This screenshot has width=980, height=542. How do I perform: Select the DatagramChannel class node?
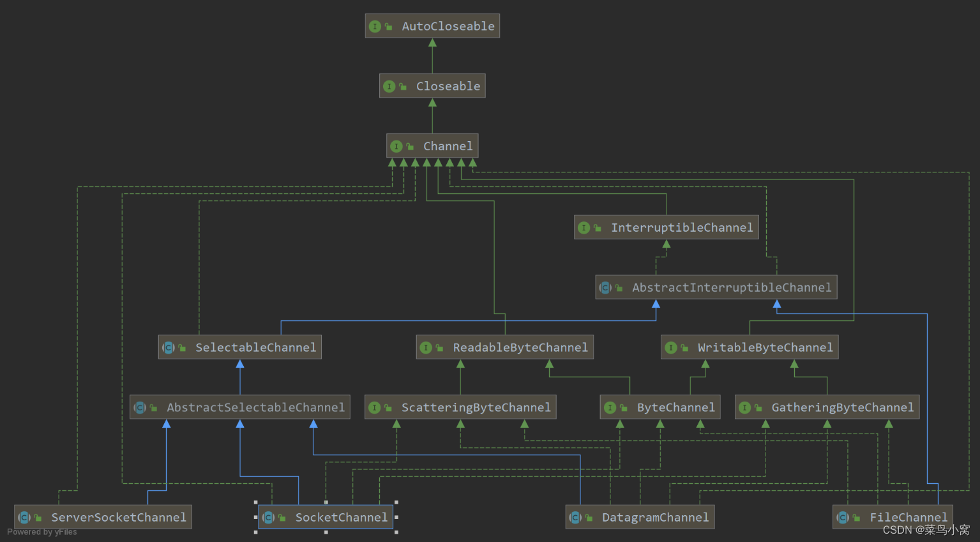[x=640, y=517]
